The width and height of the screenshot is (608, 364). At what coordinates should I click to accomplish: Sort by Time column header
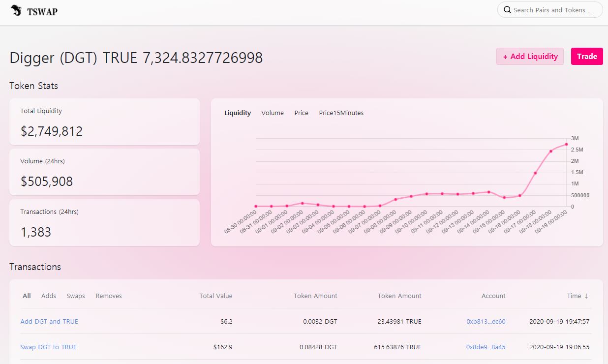(578, 296)
